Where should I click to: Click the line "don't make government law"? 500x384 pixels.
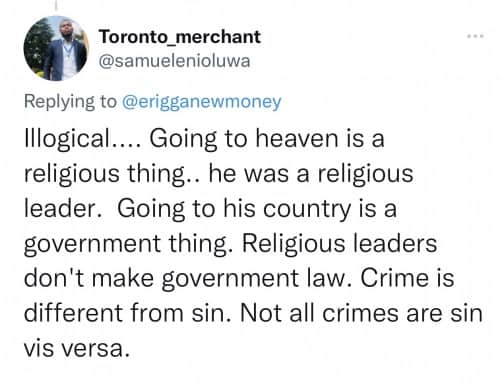(x=239, y=279)
